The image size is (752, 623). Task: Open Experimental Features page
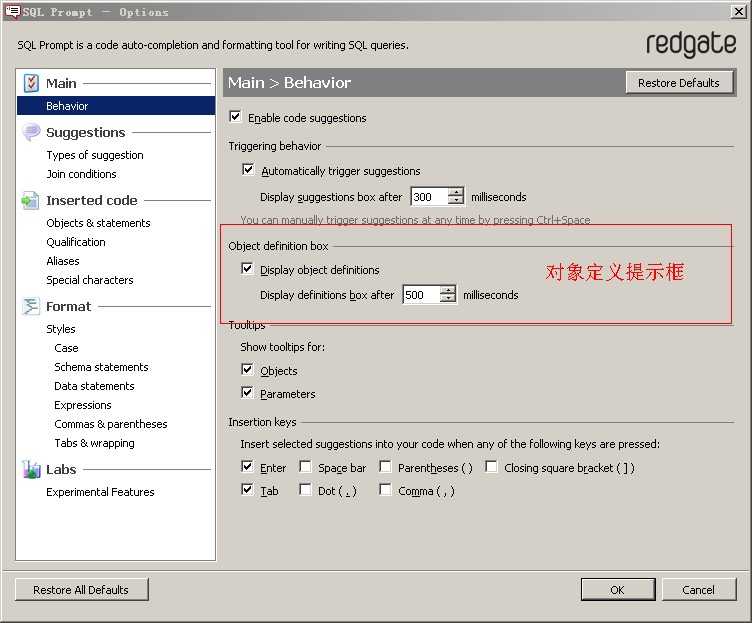tap(100, 492)
